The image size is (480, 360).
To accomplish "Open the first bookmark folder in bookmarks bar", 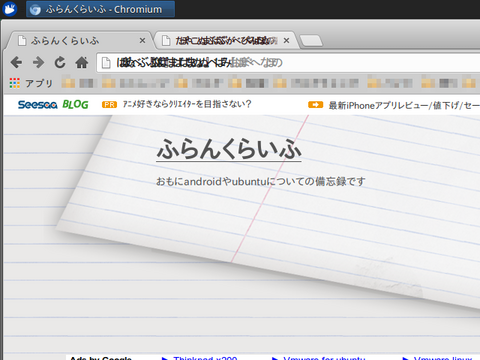I will [79, 83].
